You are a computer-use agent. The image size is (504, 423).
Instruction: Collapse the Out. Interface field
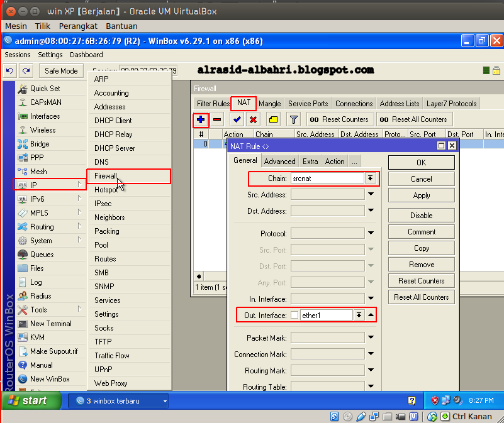click(371, 315)
